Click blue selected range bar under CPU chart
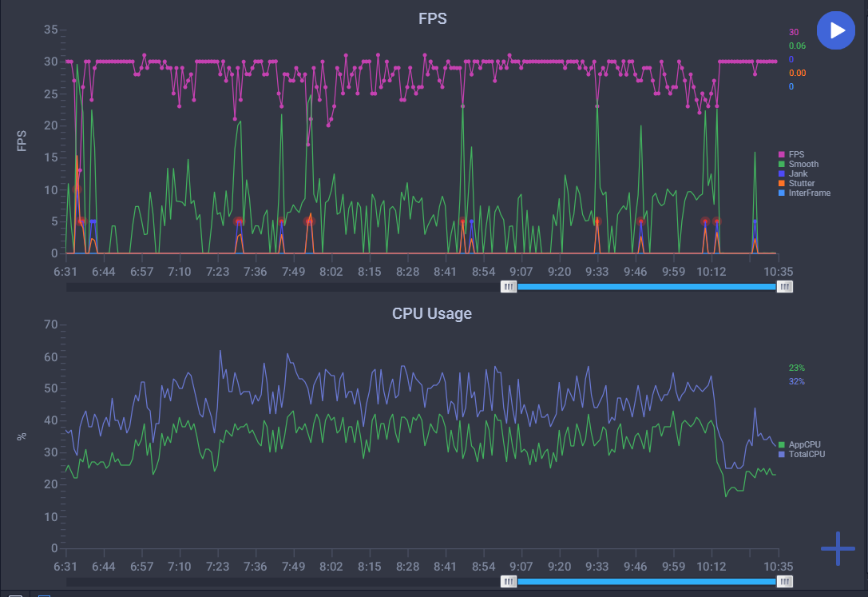 [x=647, y=582]
